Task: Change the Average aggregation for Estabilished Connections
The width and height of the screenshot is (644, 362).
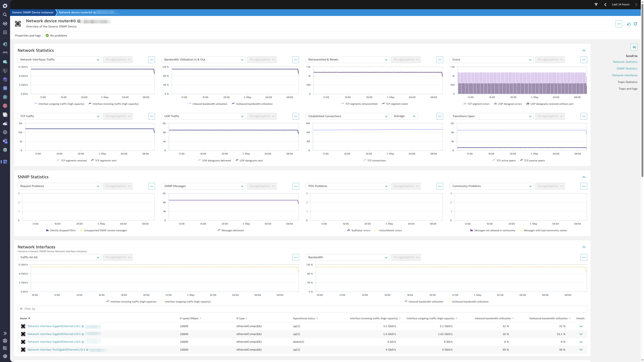Action: (x=404, y=116)
